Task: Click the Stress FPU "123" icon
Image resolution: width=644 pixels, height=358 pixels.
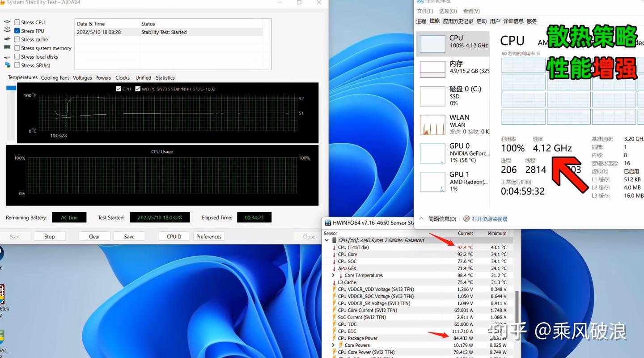Action: pyautogui.click(x=7, y=30)
